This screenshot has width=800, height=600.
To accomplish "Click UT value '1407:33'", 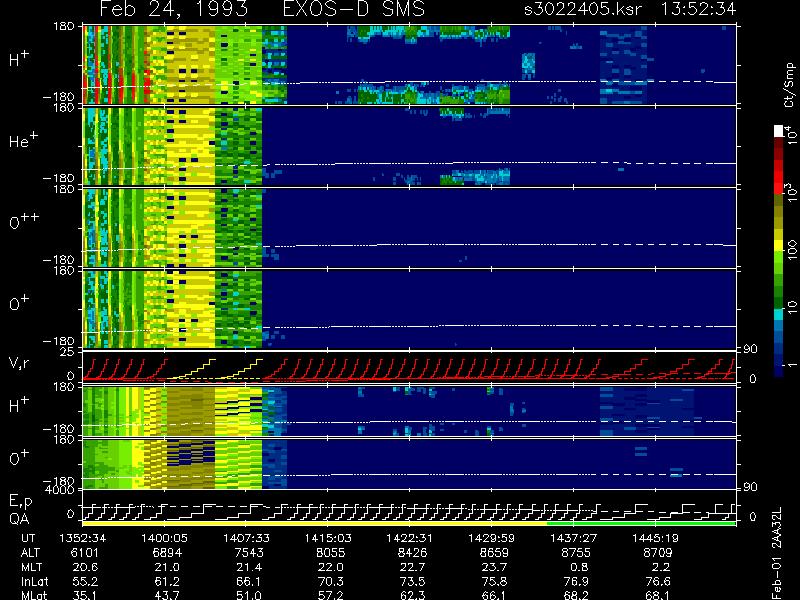I will 246,538.
